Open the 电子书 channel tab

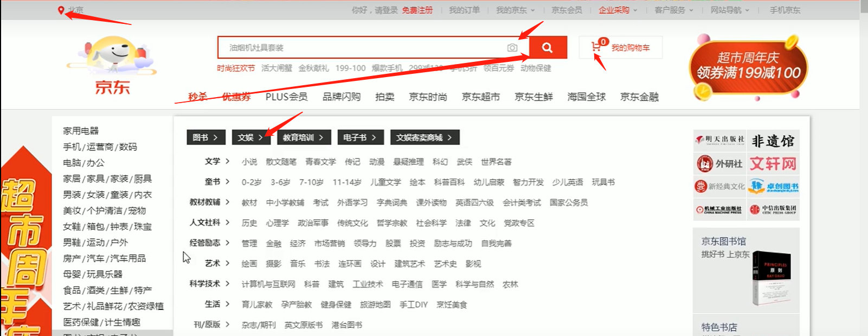coord(360,137)
